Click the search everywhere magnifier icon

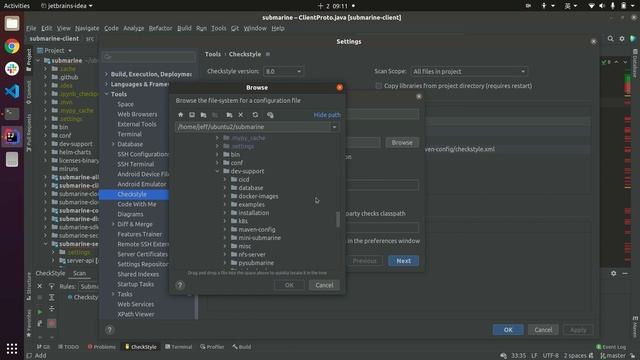610,38
